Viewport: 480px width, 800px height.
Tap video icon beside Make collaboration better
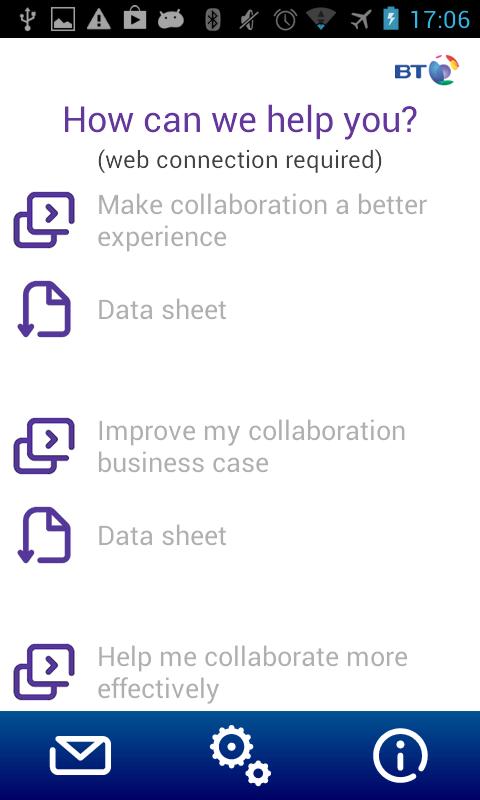44,220
